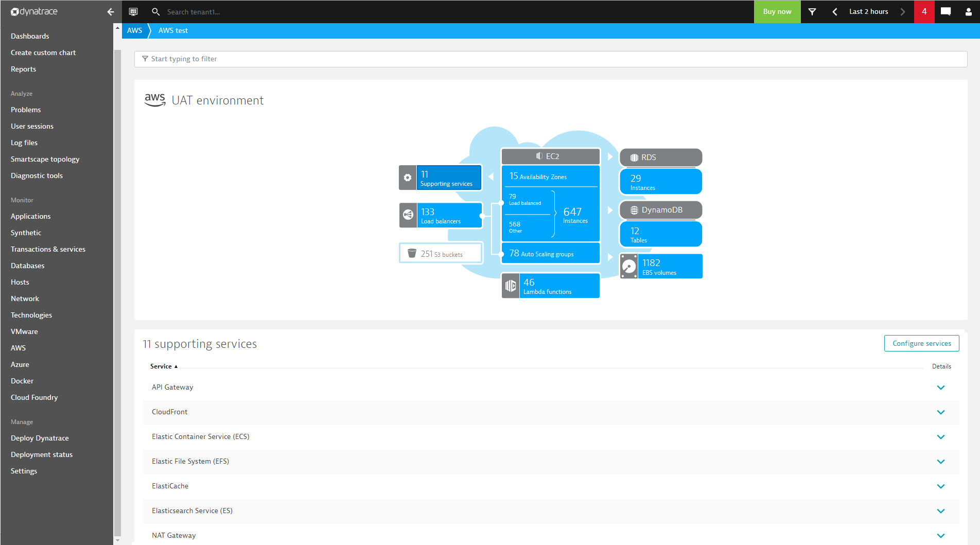The image size is (980, 545).
Task: Click the 29 Instances RDS tile
Action: pyautogui.click(x=661, y=182)
